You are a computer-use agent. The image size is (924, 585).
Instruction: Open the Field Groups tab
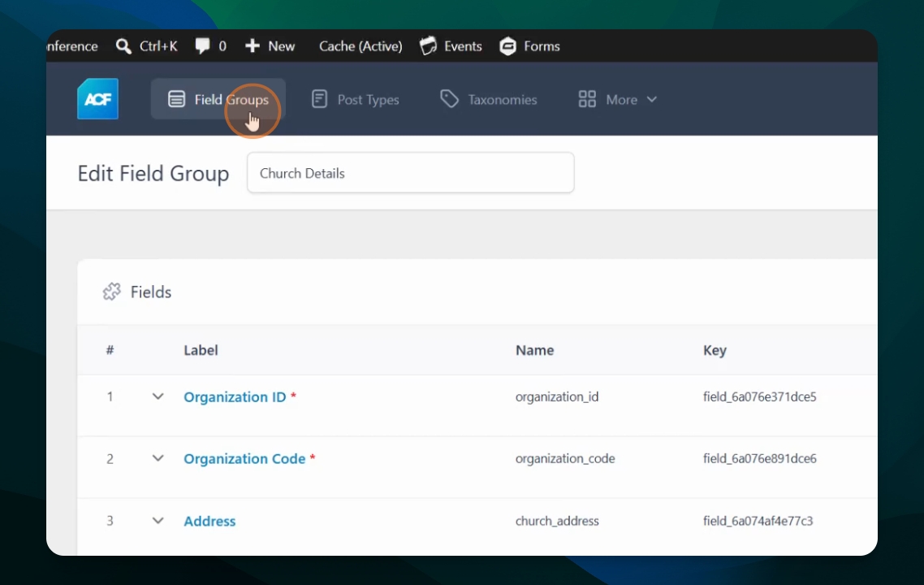point(218,99)
